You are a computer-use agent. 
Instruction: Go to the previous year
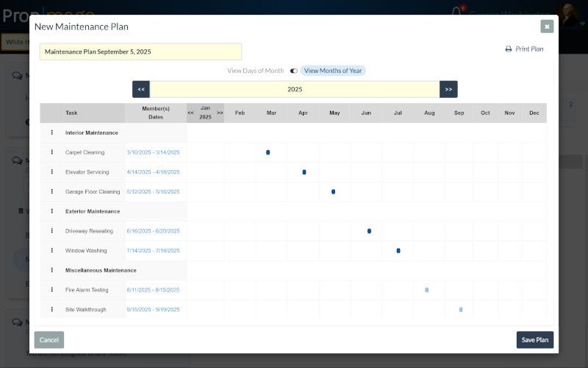pyautogui.click(x=141, y=89)
